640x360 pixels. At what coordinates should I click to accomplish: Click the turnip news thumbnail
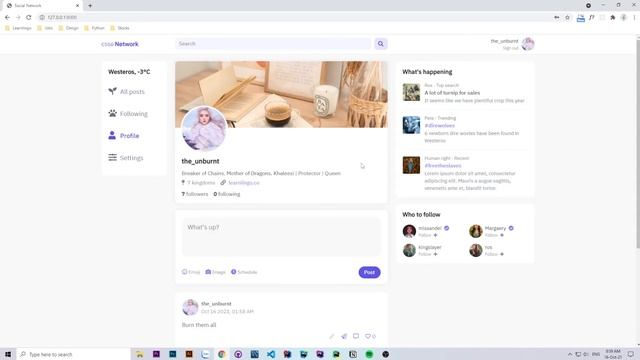click(x=411, y=92)
